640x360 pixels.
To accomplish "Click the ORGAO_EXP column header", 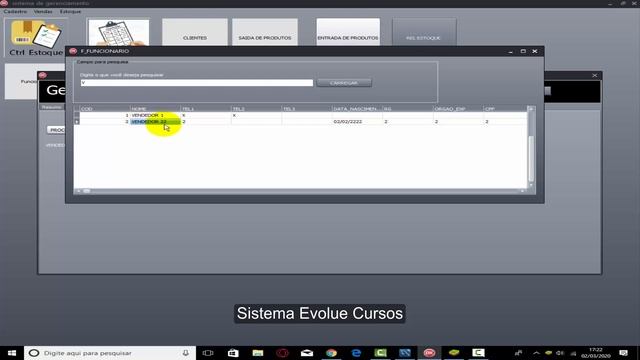I will point(458,109).
